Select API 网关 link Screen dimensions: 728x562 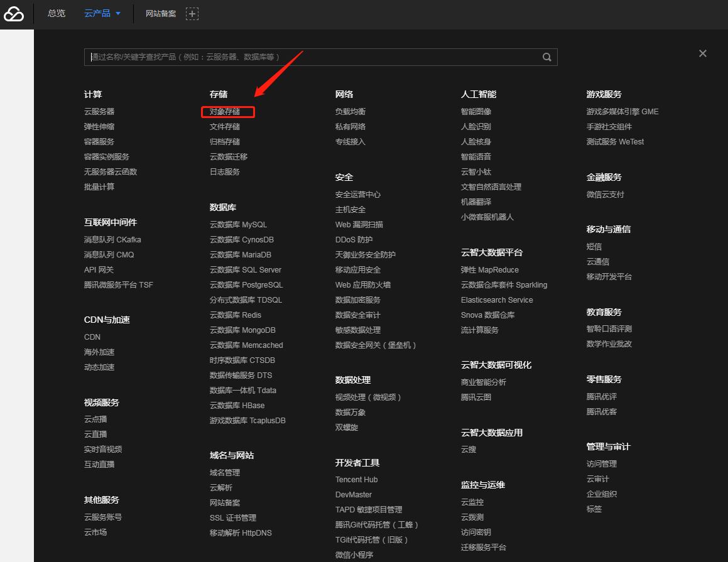(x=99, y=269)
